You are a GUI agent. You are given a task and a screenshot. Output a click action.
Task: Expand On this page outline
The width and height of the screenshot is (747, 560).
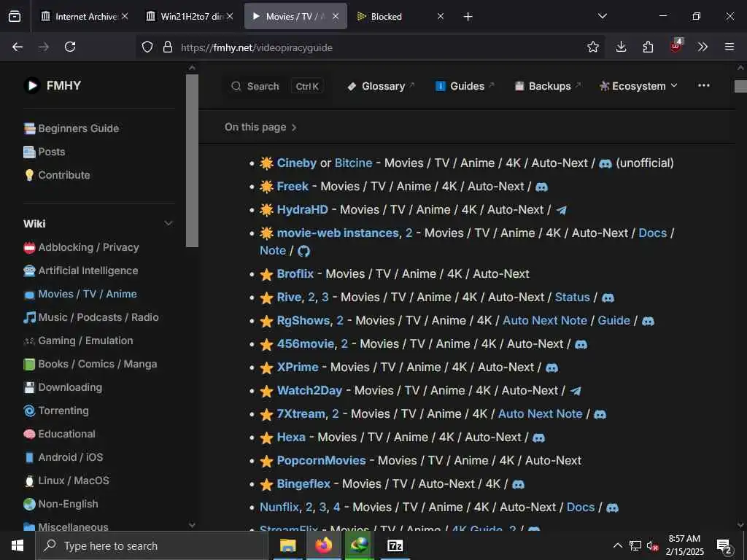[260, 127]
